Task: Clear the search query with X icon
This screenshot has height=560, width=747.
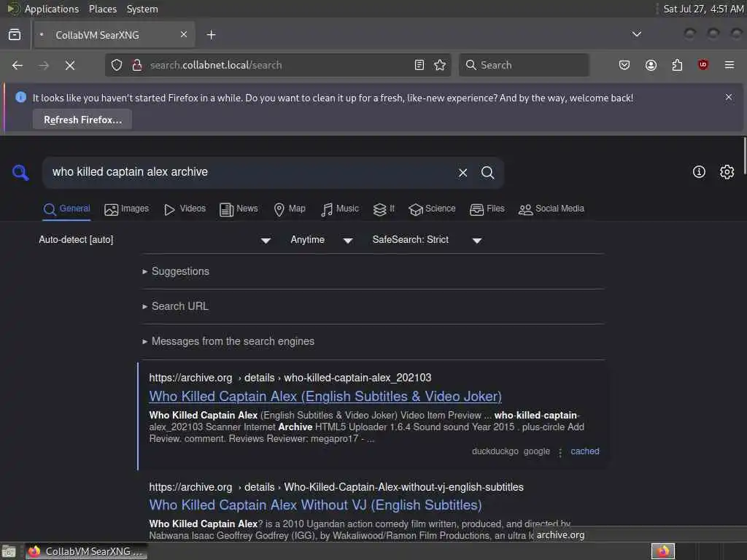Action: pyautogui.click(x=462, y=172)
